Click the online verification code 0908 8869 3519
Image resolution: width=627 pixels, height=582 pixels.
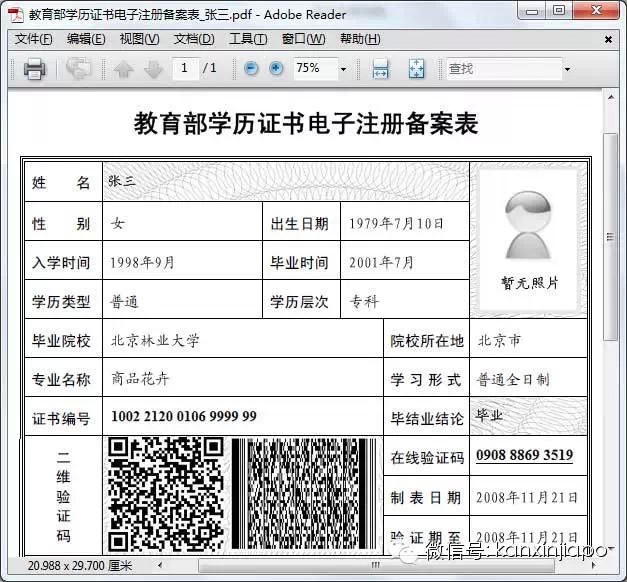point(524,456)
